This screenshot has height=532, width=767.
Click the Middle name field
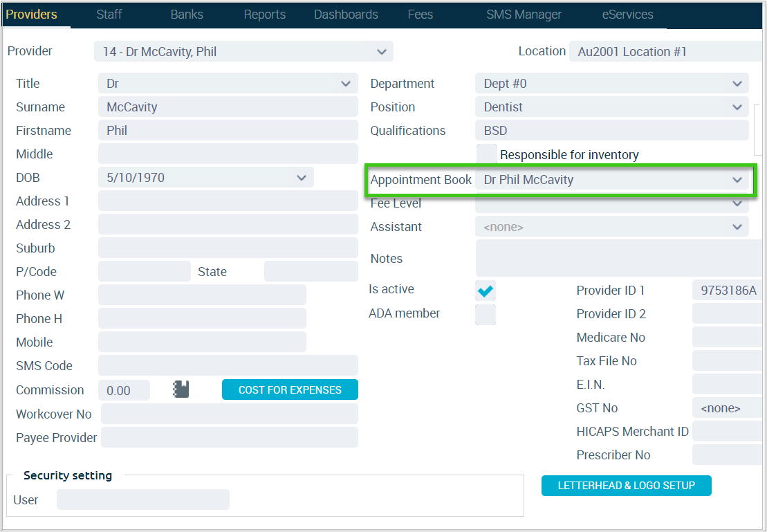coord(228,154)
